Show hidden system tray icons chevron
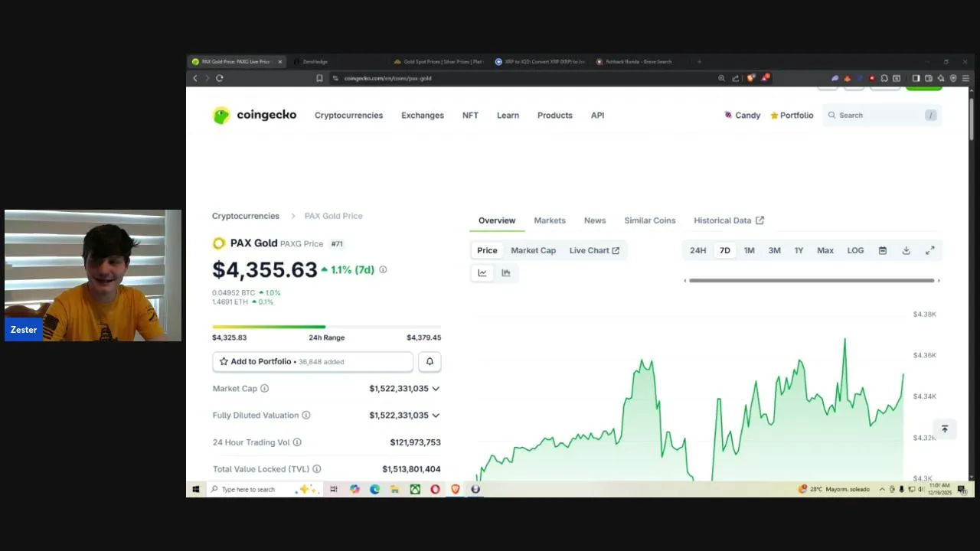The image size is (980, 551). point(882,489)
